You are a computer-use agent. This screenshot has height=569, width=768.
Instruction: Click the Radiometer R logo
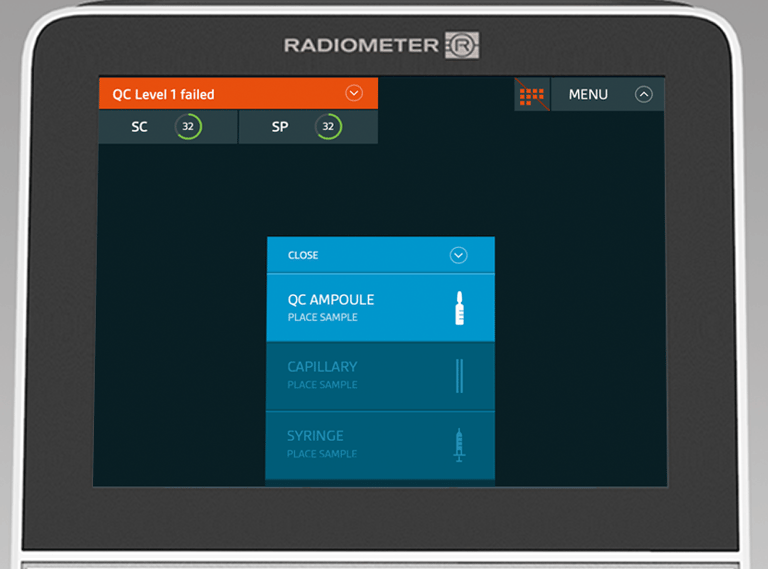pyautogui.click(x=462, y=46)
